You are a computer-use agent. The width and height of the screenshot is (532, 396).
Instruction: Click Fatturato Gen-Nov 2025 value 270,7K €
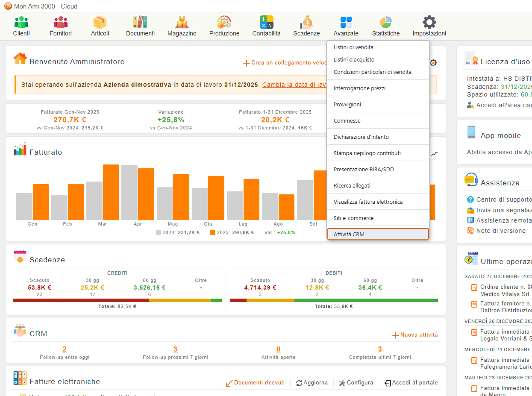coord(70,120)
